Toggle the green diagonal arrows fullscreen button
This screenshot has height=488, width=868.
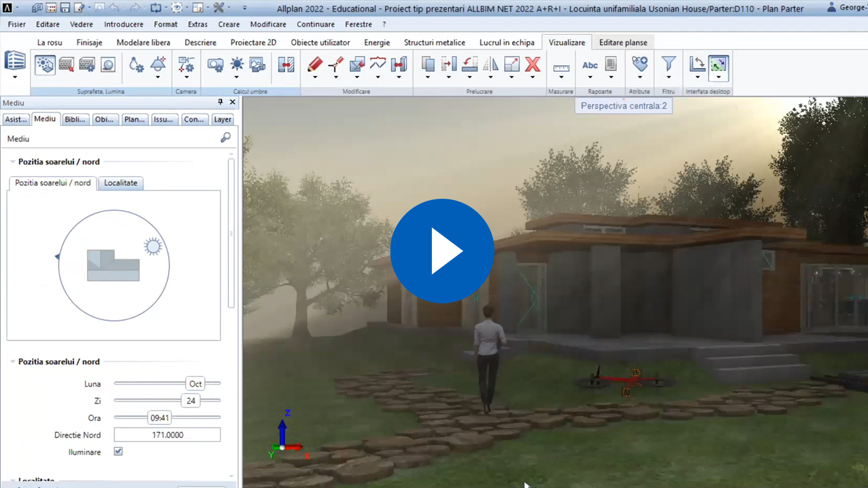(718, 65)
